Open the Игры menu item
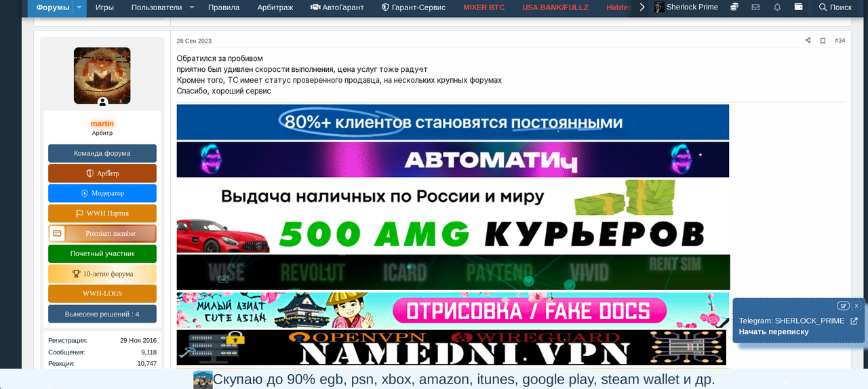Viewport: 868px width, 389px height. coord(104,7)
